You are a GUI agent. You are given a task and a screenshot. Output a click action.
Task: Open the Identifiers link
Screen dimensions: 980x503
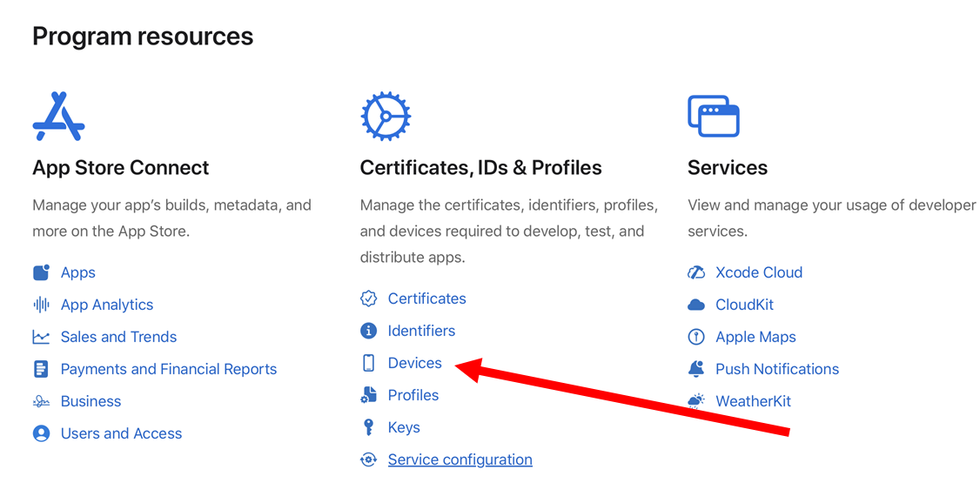421,331
